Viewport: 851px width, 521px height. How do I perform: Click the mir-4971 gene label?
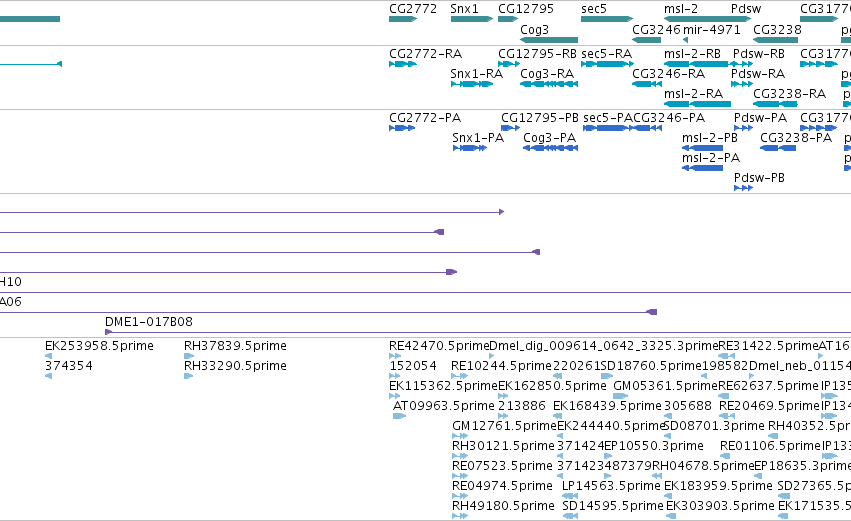(x=712, y=30)
